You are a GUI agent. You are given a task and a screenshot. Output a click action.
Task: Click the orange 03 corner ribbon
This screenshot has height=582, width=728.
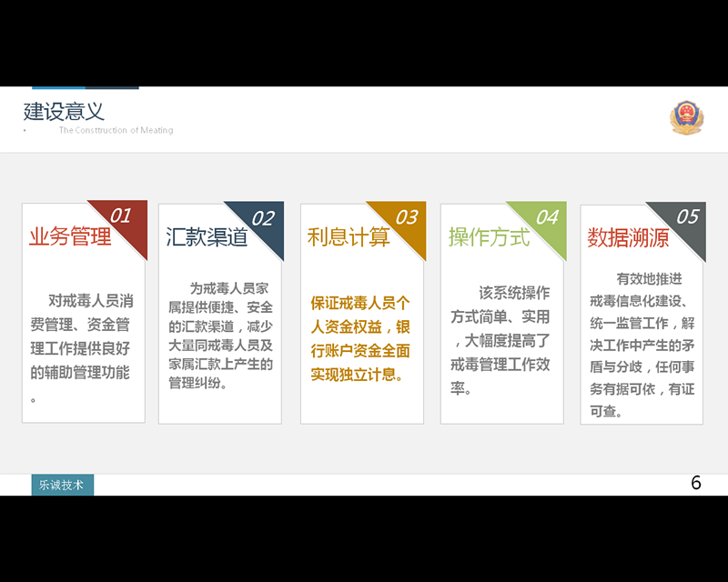coord(404,219)
